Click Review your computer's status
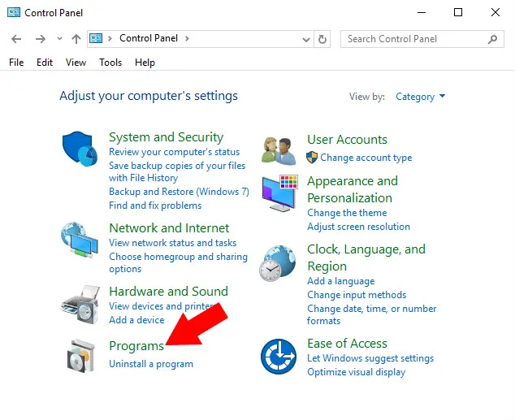Viewport: 515px width, 420px height. tap(175, 152)
